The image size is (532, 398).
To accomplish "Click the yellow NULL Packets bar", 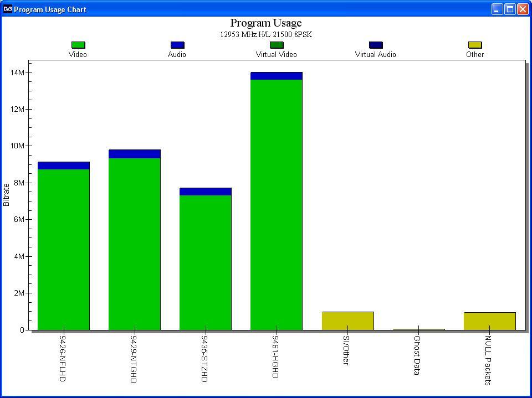I will (x=489, y=321).
